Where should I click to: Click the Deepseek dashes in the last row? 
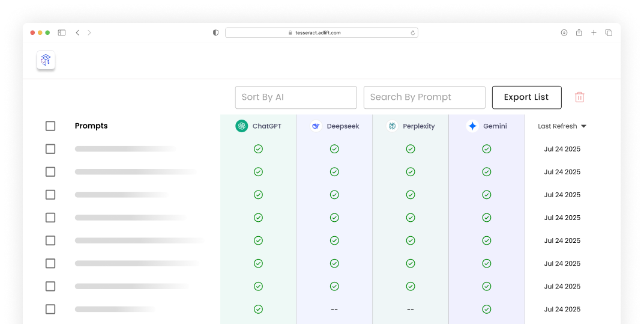click(x=334, y=309)
